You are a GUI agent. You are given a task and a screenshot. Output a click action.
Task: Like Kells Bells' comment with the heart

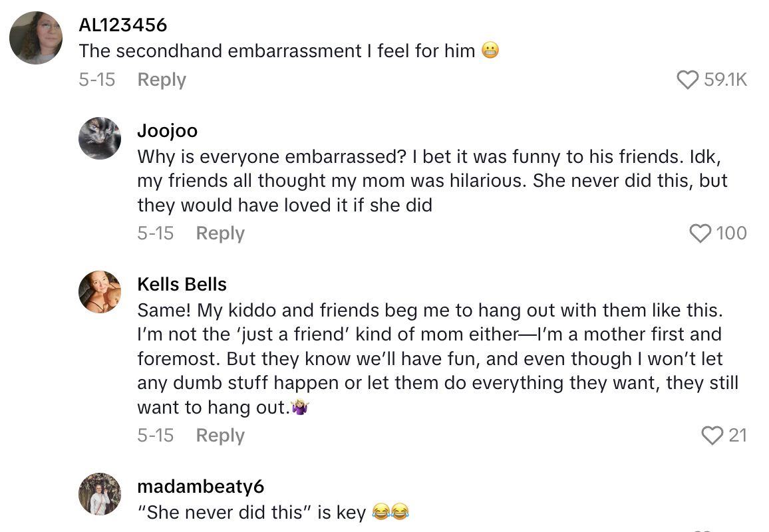pyautogui.click(x=713, y=436)
